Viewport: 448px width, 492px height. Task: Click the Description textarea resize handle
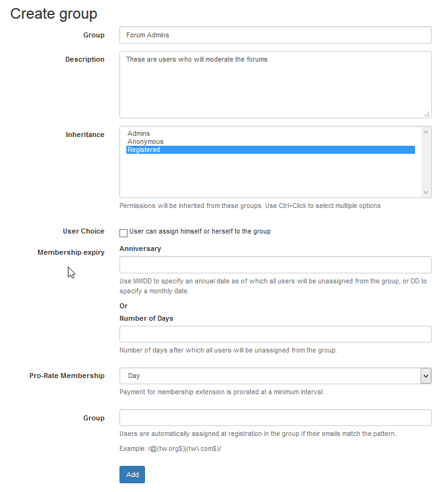tap(427, 114)
